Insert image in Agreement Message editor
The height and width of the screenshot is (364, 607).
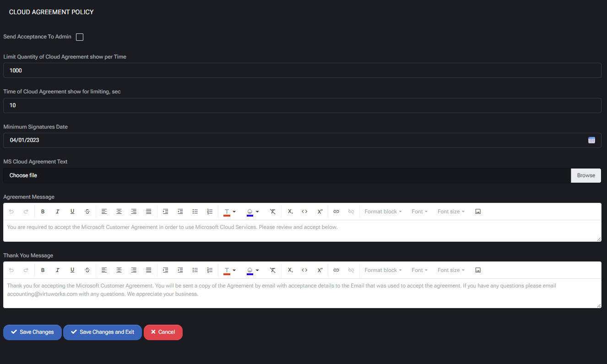[478, 212]
